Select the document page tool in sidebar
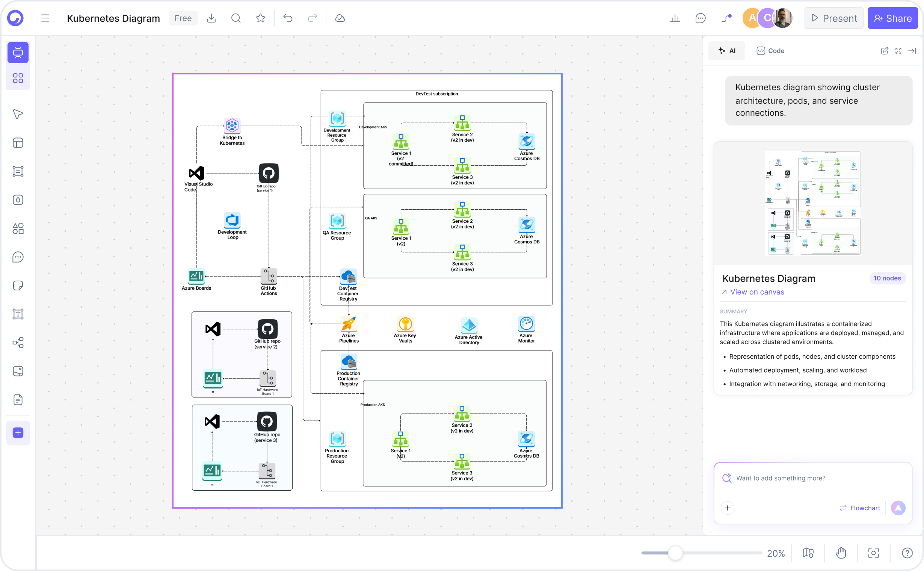The width and height of the screenshot is (924, 571). [18, 400]
